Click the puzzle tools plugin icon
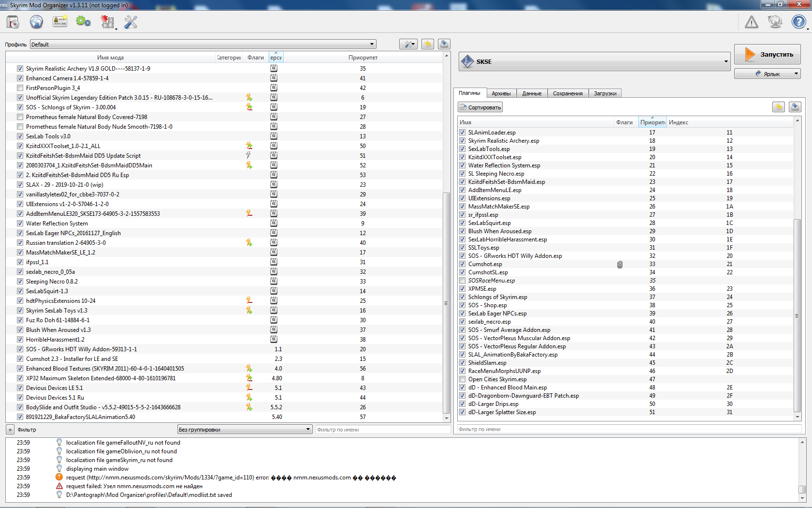Viewport: 812px width, 508px height. pyautogui.click(x=107, y=22)
